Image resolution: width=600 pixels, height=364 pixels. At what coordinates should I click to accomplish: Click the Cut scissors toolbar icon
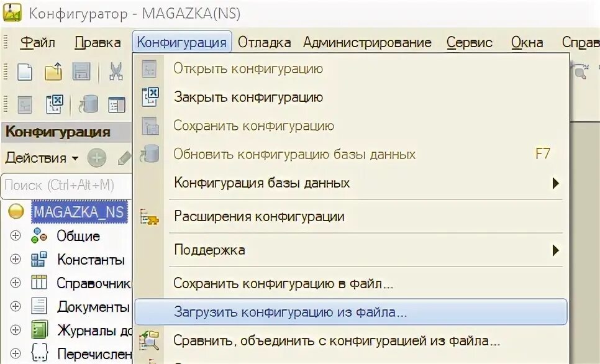(x=116, y=71)
